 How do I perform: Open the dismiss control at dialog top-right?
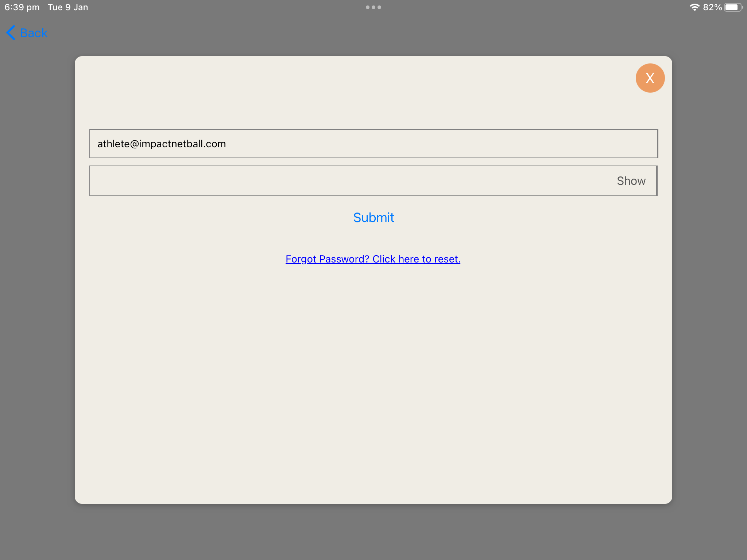click(650, 78)
